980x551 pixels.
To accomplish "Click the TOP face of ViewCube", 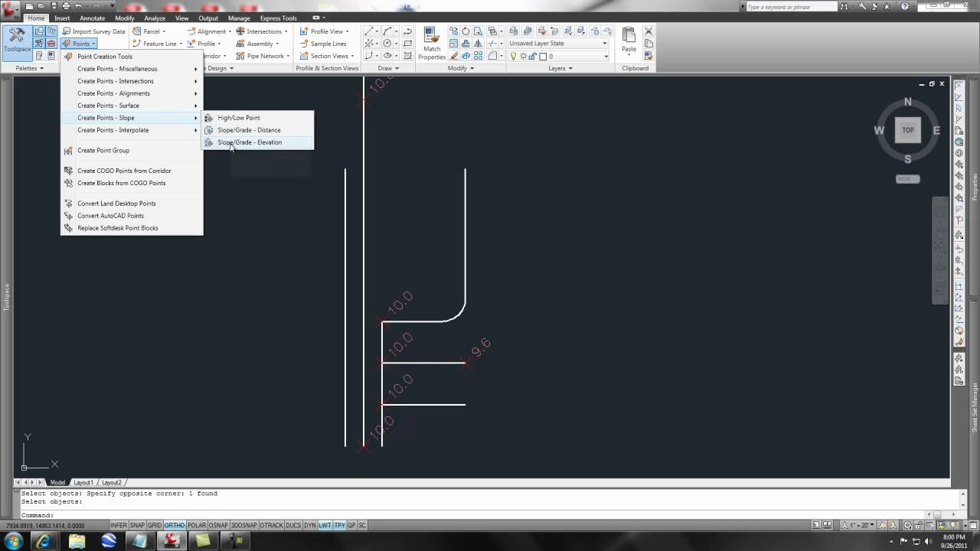I will click(x=908, y=130).
